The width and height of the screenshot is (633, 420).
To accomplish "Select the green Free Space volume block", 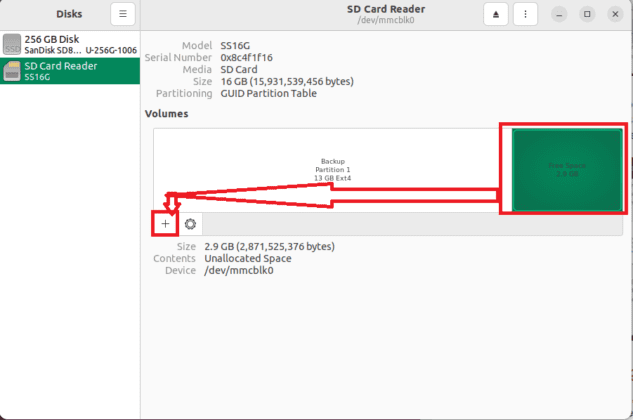I will pyautogui.click(x=567, y=169).
